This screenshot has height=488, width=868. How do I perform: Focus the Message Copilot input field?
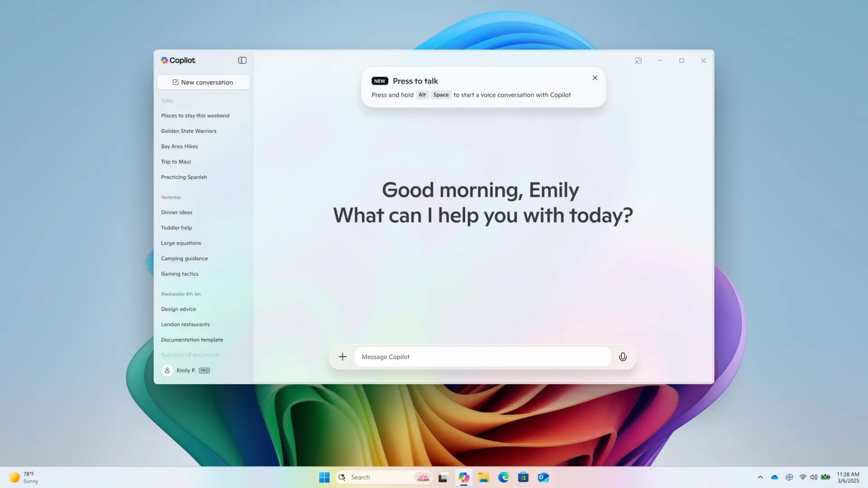click(x=482, y=357)
